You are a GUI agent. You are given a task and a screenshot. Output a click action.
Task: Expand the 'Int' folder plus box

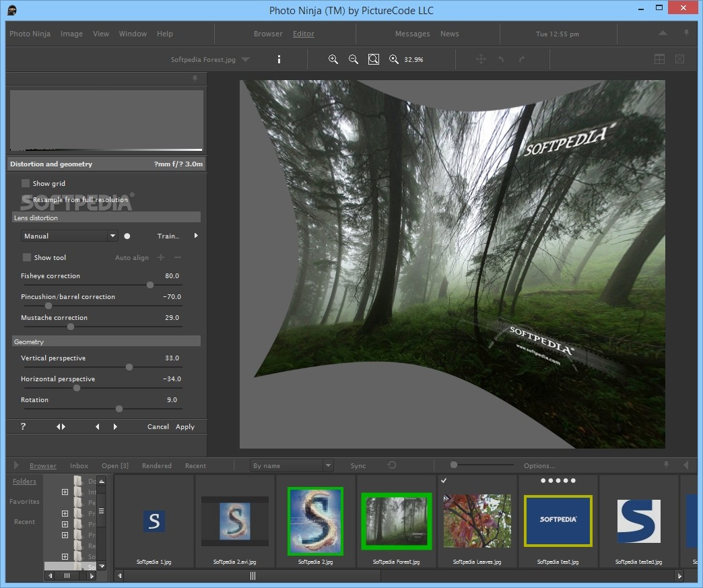point(65,492)
